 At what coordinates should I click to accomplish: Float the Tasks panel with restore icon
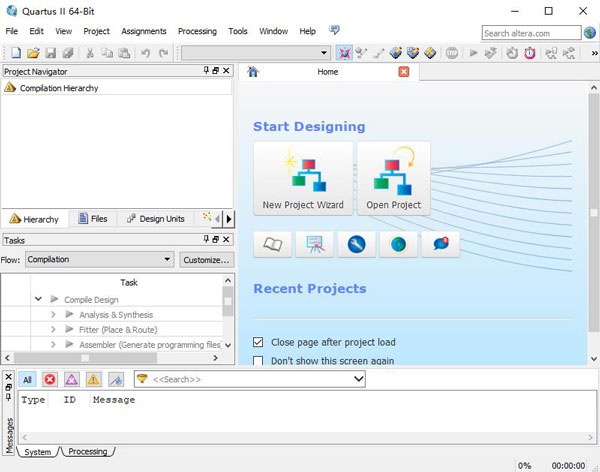(x=215, y=239)
